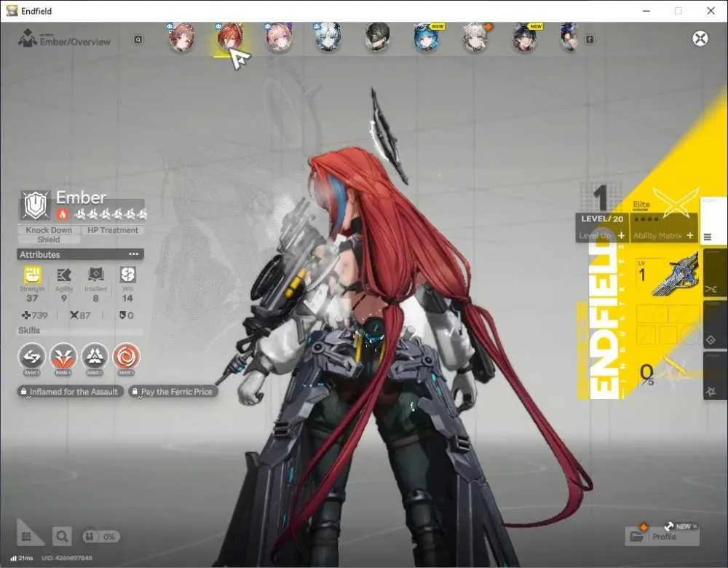Open the grey triangle skill icon

point(95,357)
